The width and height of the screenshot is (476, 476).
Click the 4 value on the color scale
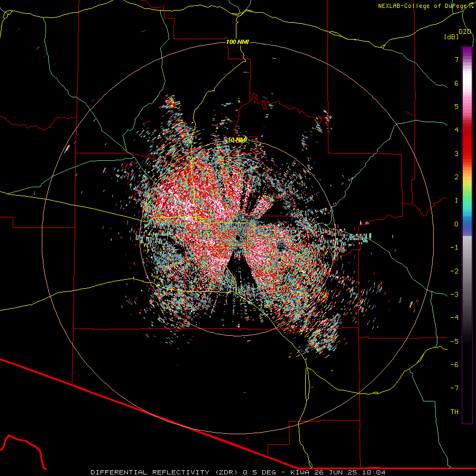coord(456,130)
